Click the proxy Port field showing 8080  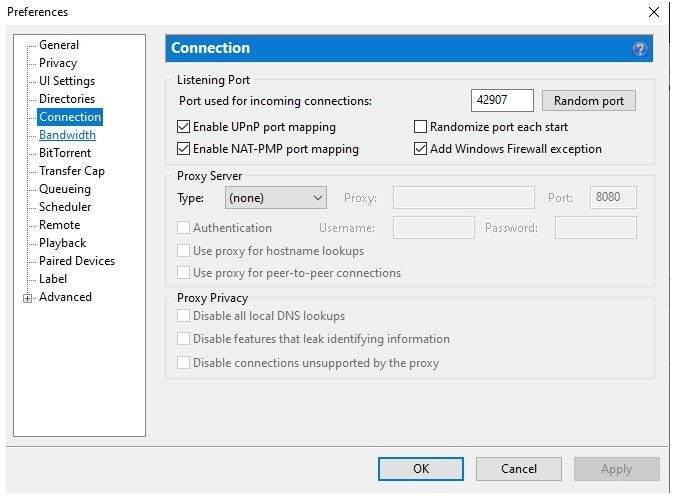613,198
